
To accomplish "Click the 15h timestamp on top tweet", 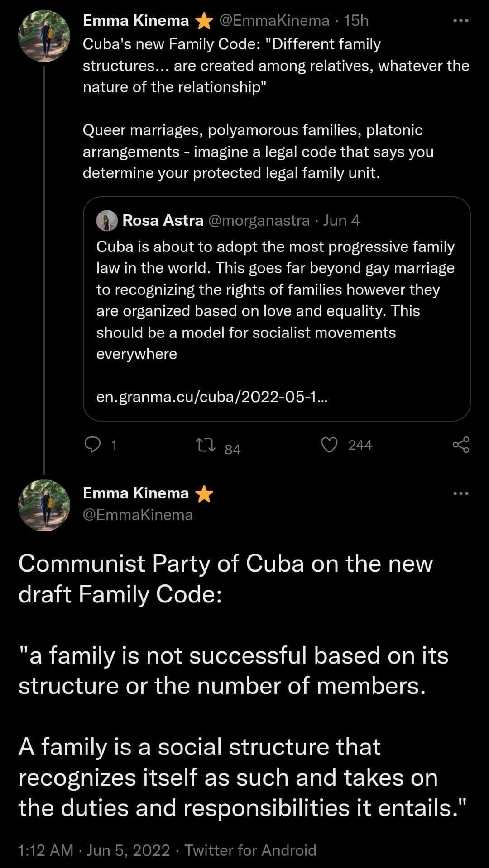I will pos(357,20).
